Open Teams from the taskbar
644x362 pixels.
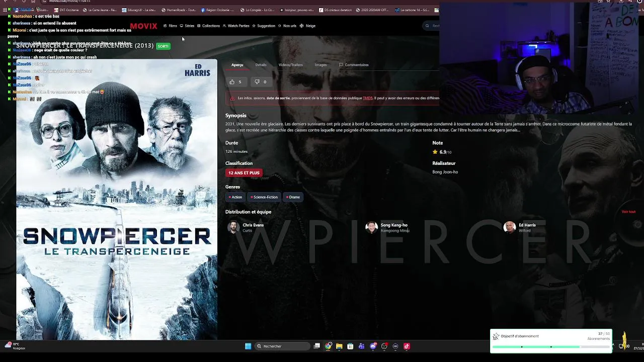coord(361,346)
